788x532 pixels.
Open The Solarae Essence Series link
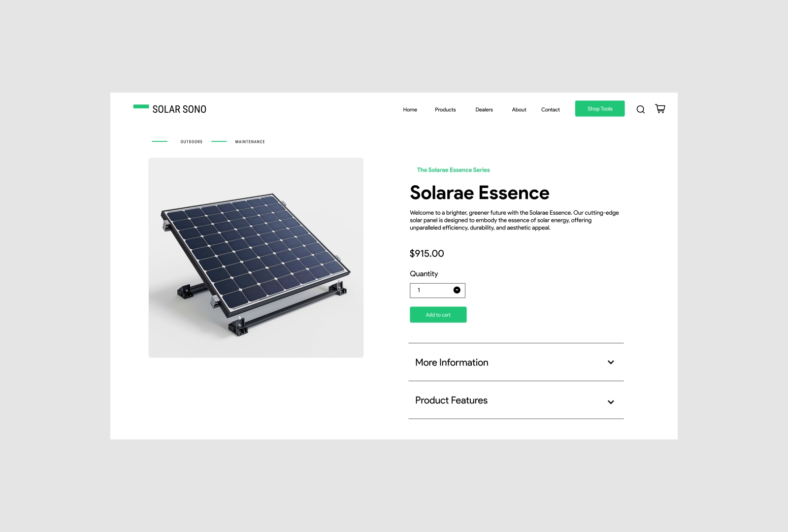coord(453,169)
